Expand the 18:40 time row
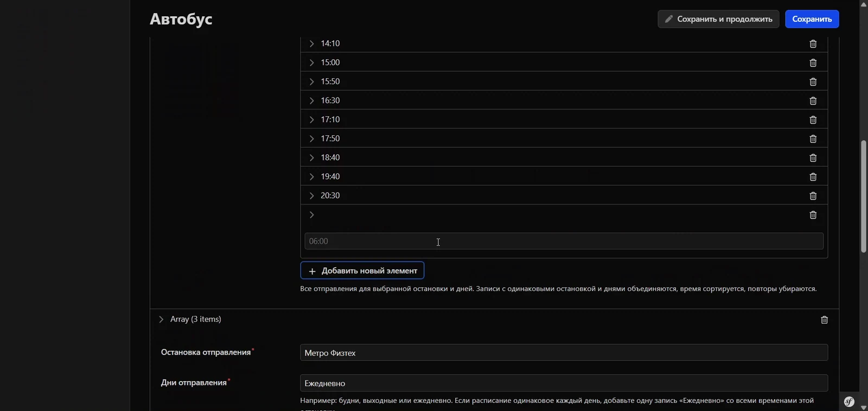The image size is (868, 411). [311, 157]
